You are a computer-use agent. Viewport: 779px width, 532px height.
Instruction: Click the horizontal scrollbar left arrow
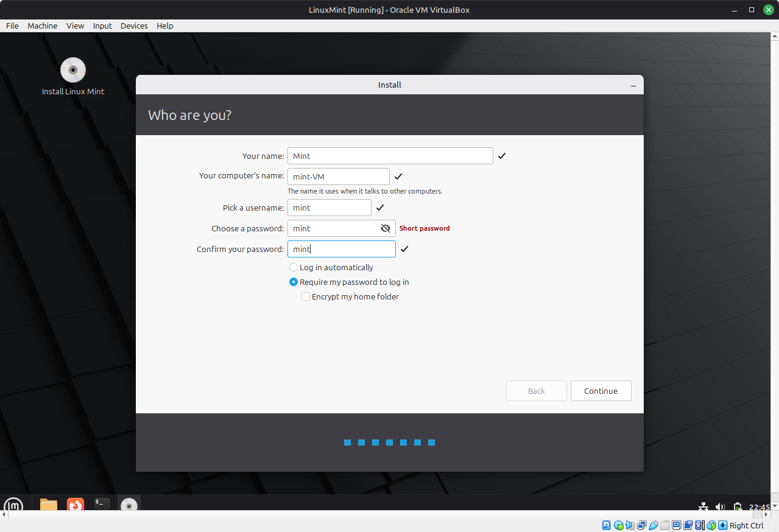click(4, 514)
